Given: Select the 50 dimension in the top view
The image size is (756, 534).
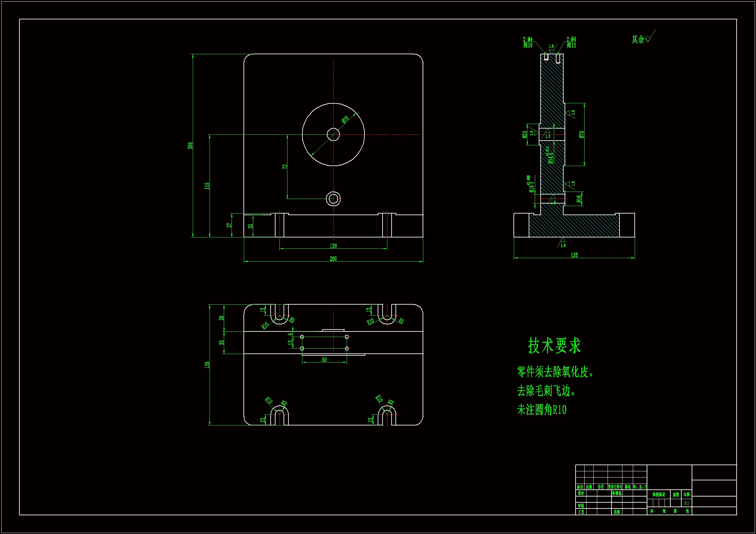Looking at the screenshot, I should coord(324,360).
